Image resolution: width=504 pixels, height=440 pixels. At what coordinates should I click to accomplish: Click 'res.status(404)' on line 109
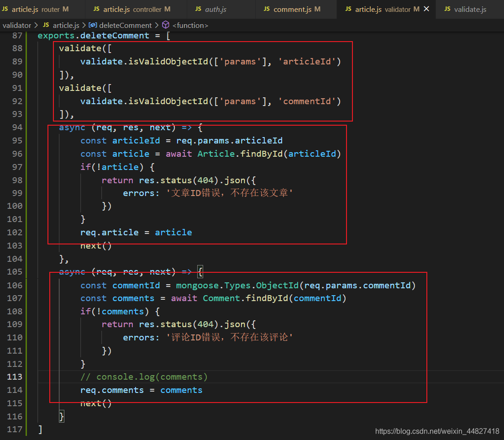(178, 324)
